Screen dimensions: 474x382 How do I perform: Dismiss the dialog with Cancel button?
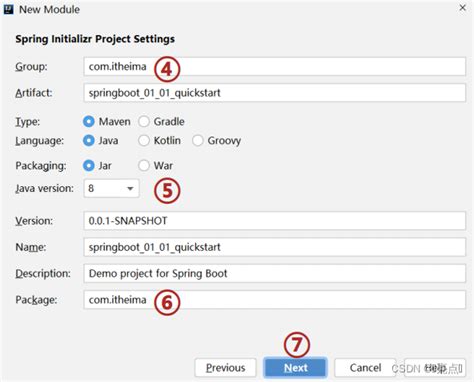[x=365, y=368]
